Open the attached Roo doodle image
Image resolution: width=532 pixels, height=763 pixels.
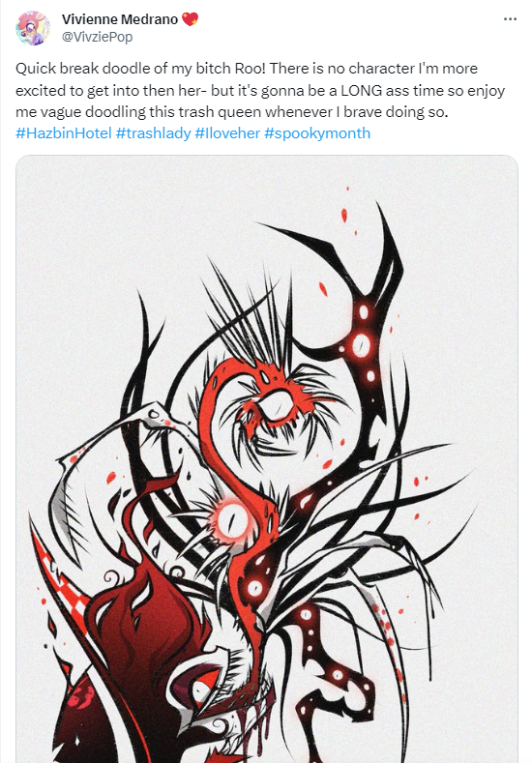coord(267,459)
